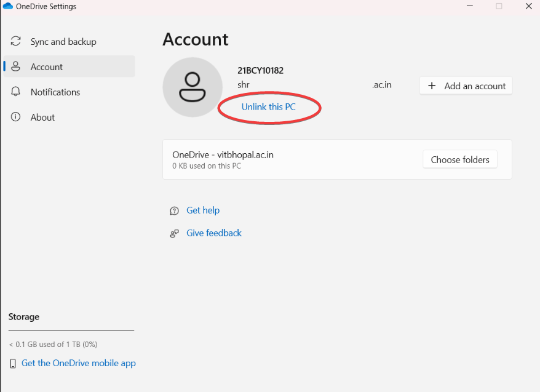This screenshot has width=540, height=392.
Task: Click the Storage section heading
Action: pos(24,317)
